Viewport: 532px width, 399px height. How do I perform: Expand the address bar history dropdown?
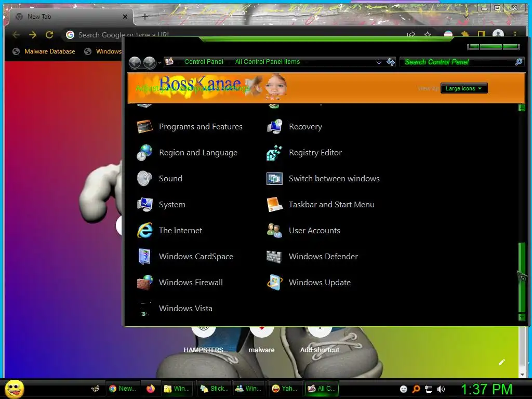click(379, 62)
